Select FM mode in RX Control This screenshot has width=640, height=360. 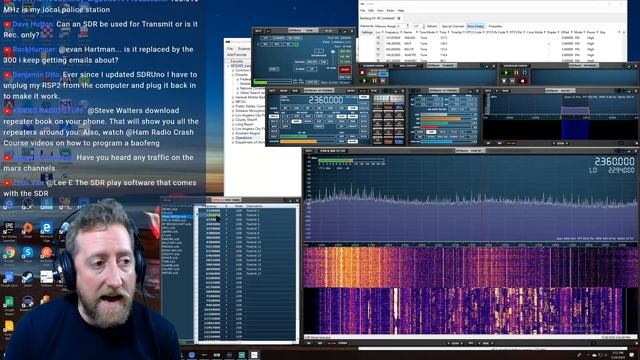tap(308, 108)
